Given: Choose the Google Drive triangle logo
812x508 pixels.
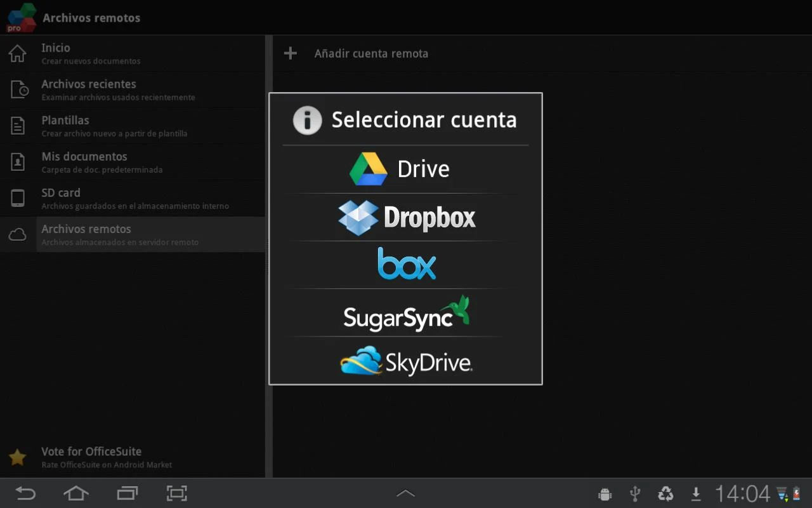Looking at the screenshot, I should point(369,169).
